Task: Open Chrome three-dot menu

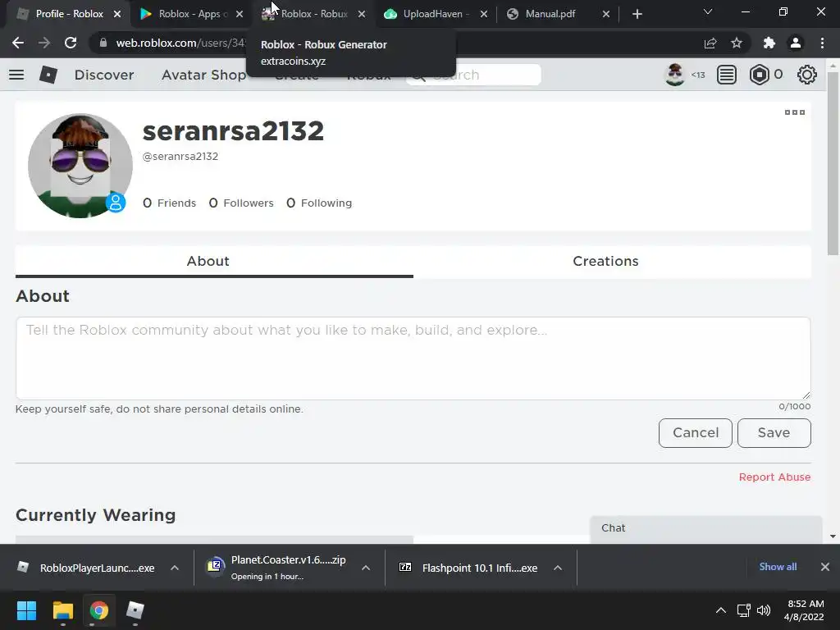Action: click(x=822, y=43)
